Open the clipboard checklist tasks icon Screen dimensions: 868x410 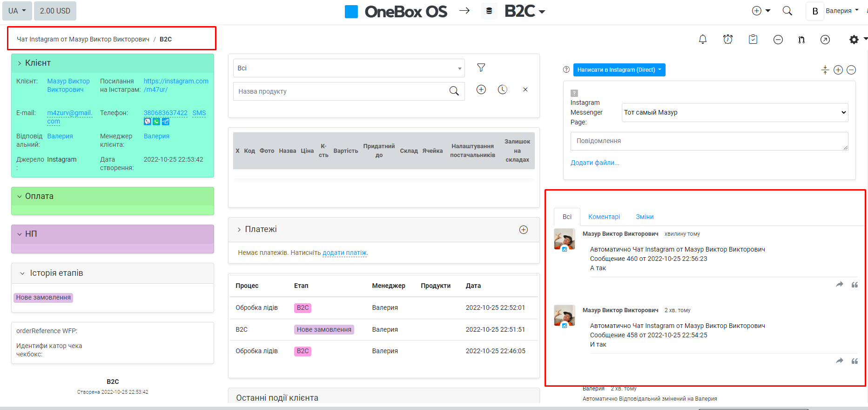pyautogui.click(x=753, y=40)
